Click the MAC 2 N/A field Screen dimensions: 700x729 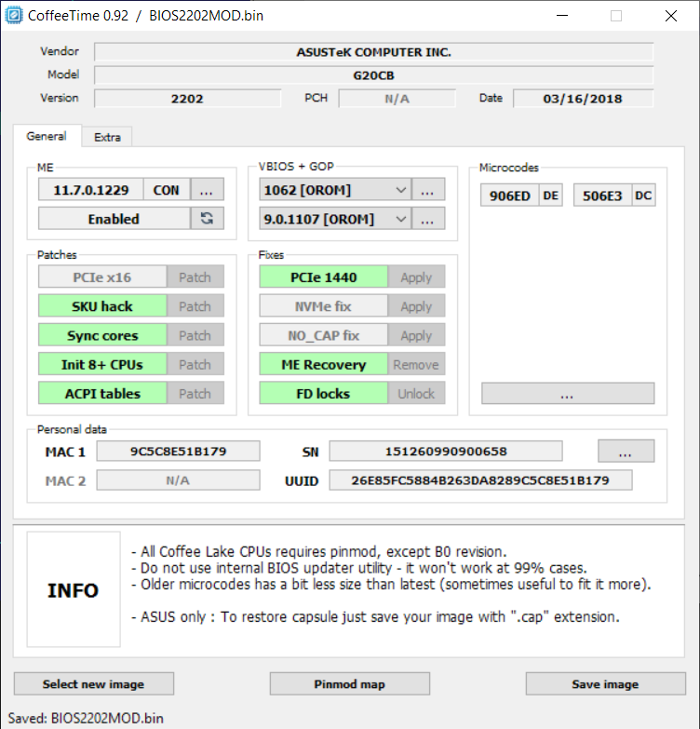(178, 479)
